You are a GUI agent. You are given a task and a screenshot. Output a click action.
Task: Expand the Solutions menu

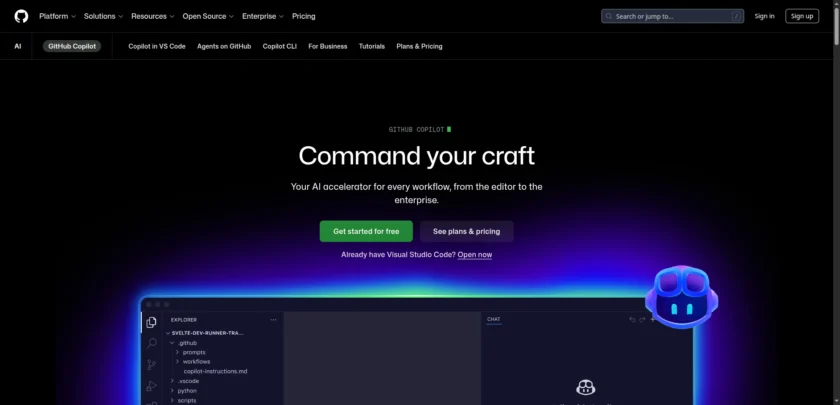tap(103, 16)
